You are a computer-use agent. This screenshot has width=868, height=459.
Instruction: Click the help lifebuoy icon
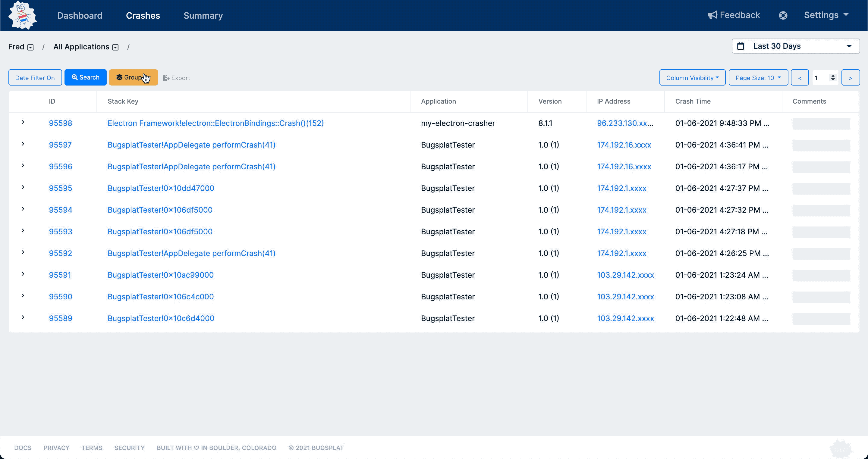click(783, 15)
